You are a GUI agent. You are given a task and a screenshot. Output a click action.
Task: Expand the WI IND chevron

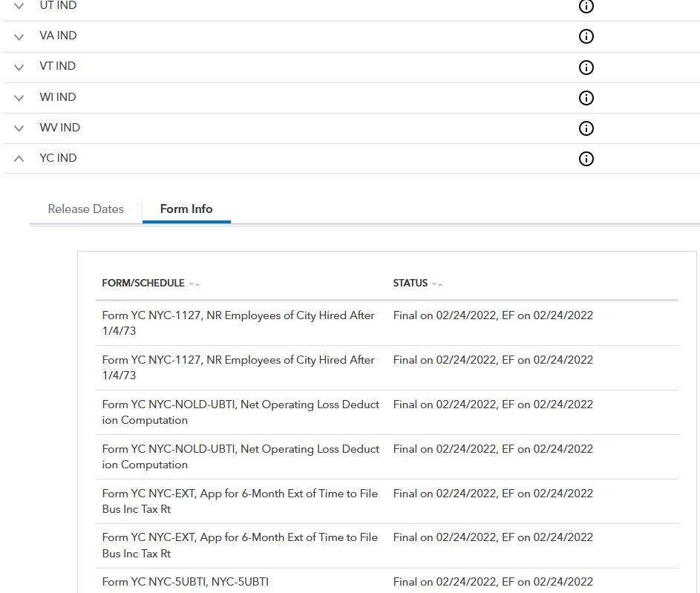[x=19, y=97]
